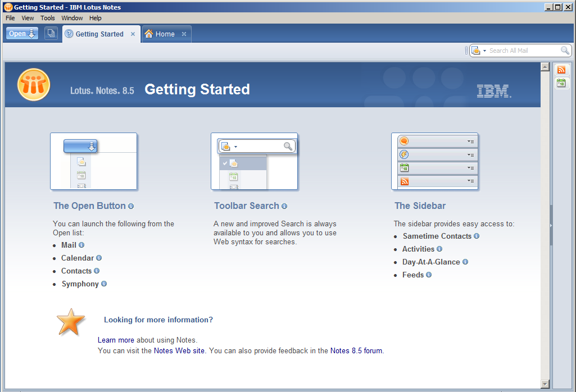Click the info icon next to Symphony

coord(104,284)
